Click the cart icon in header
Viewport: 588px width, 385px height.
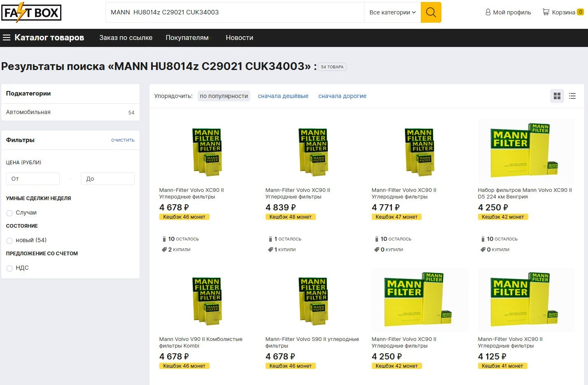click(546, 12)
